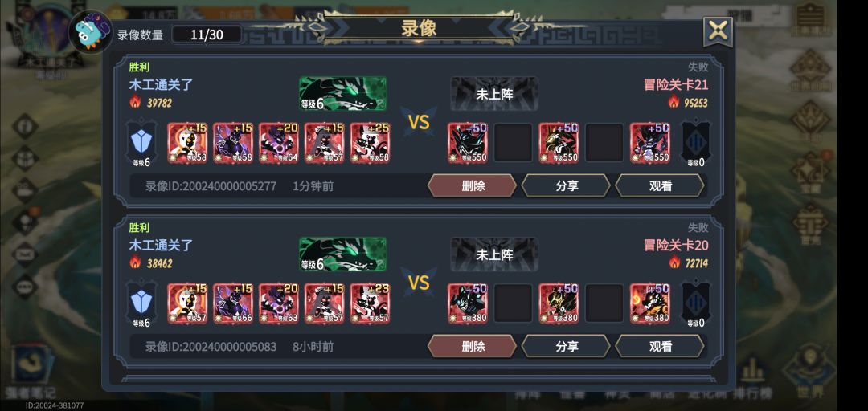Tap the fiery level 380 enemy portrait
Viewport: 868px width, 411px height.
click(x=650, y=303)
